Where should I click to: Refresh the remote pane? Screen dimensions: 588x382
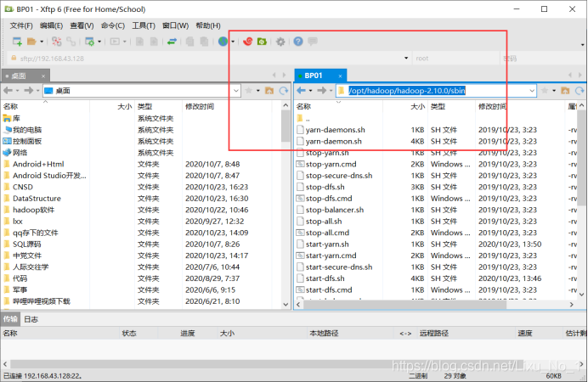[x=580, y=91]
